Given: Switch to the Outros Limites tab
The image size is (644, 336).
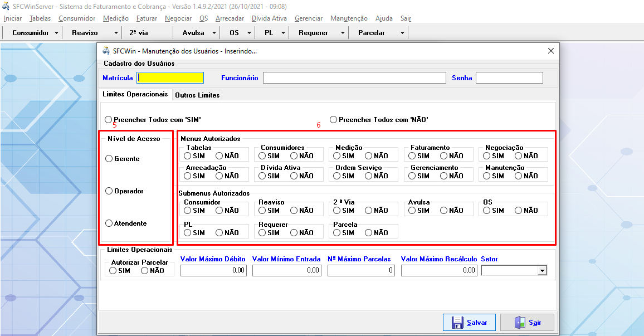Looking at the screenshot, I should click(197, 95).
